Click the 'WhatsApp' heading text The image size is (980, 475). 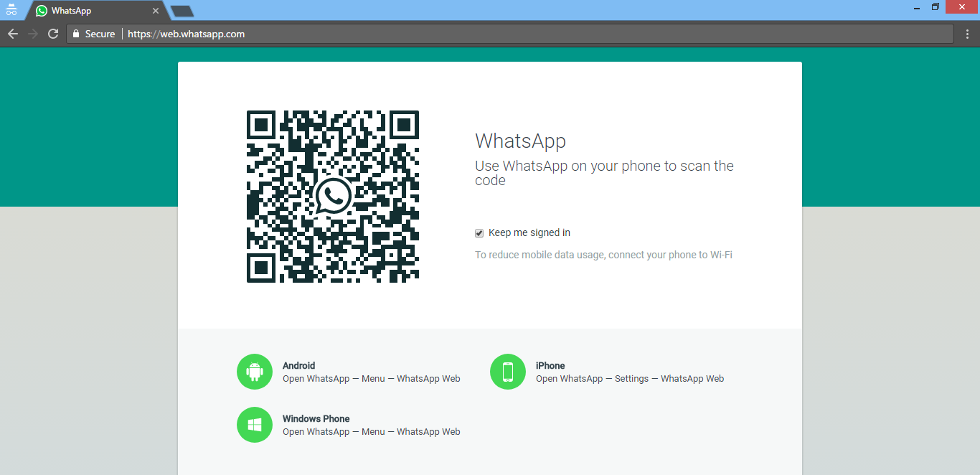[520, 141]
